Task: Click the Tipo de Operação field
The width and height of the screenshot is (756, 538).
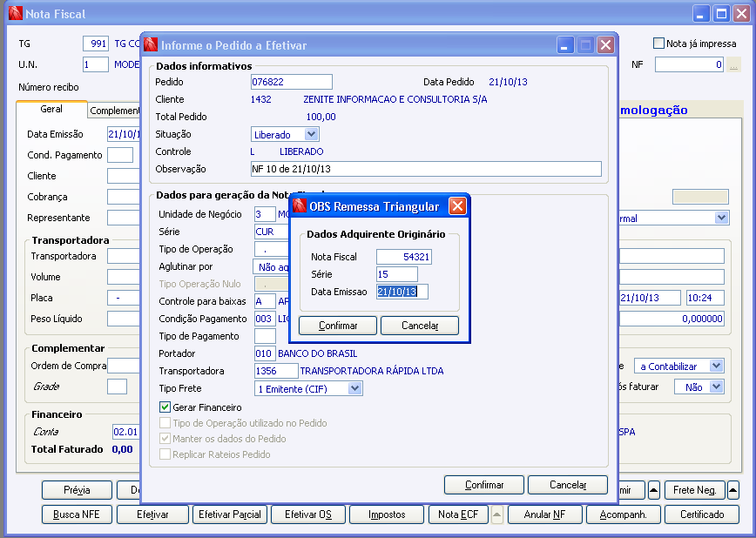Action: pyautogui.click(x=272, y=249)
